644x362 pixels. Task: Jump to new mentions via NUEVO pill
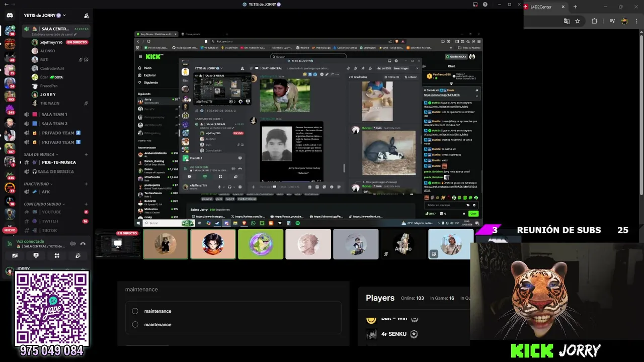click(x=10, y=230)
